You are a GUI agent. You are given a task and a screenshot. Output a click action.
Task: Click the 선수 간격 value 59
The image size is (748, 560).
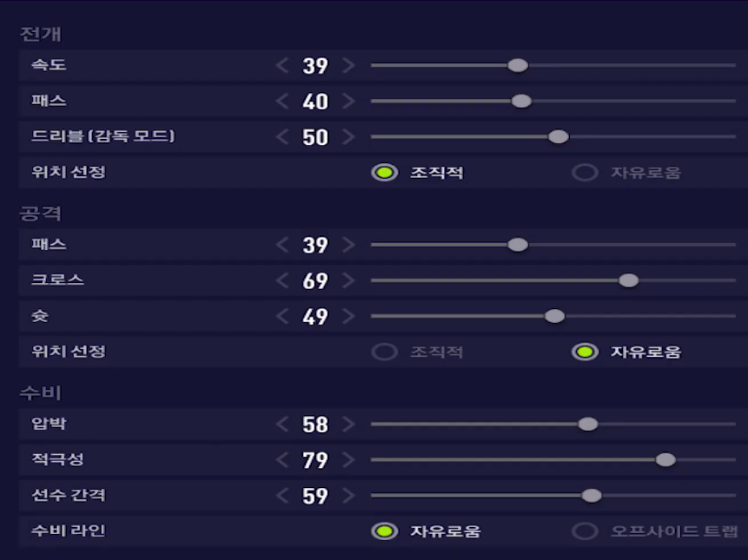tap(315, 497)
